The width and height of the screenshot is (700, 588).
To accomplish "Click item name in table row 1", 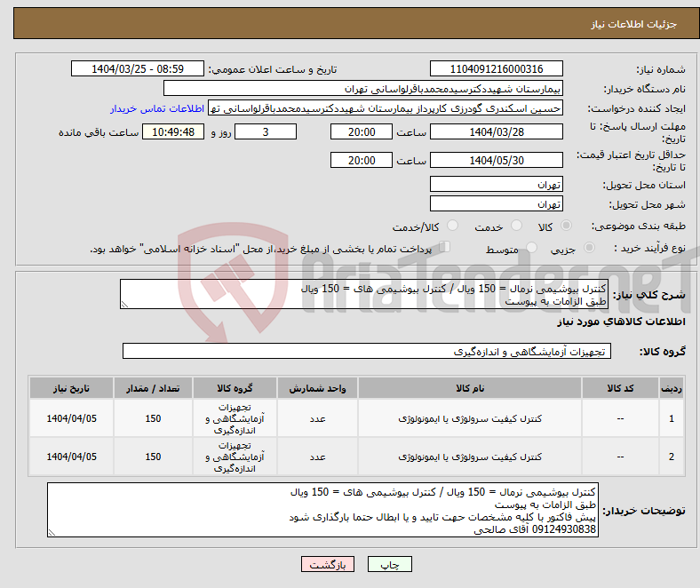I will coord(470,418).
